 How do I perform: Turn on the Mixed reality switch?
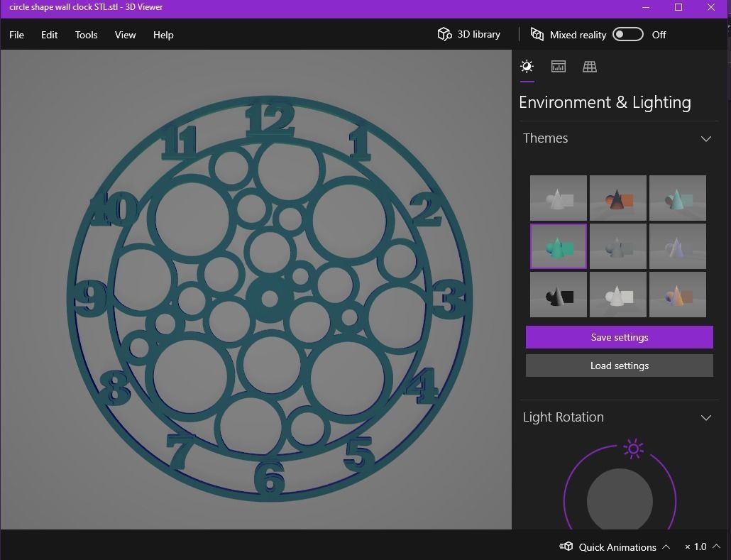click(x=627, y=33)
